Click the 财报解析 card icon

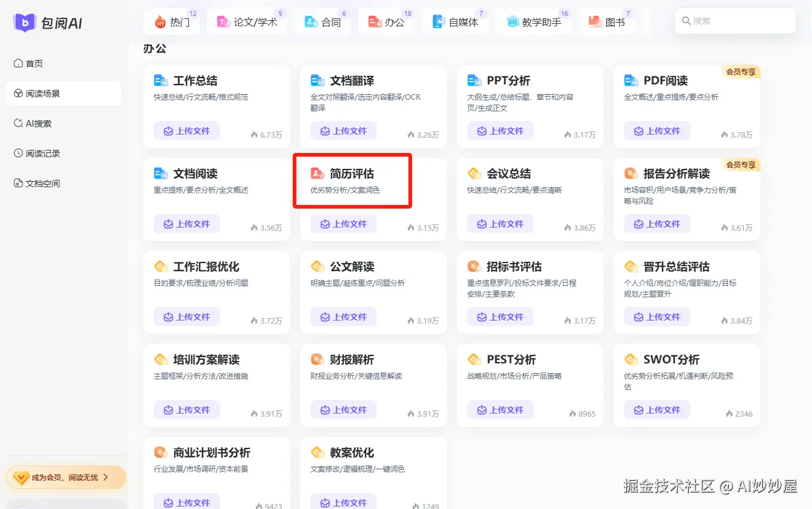click(317, 360)
